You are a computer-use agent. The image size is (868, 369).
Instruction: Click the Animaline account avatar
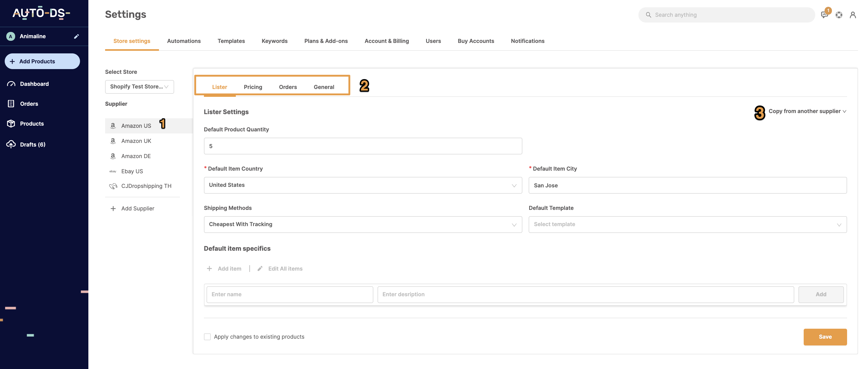(11, 36)
